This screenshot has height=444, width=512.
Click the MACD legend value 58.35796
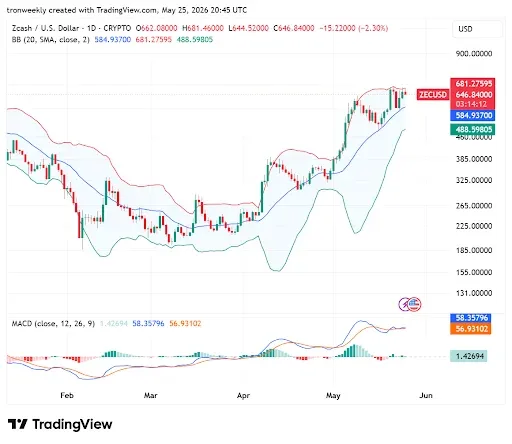(x=148, y=323)
